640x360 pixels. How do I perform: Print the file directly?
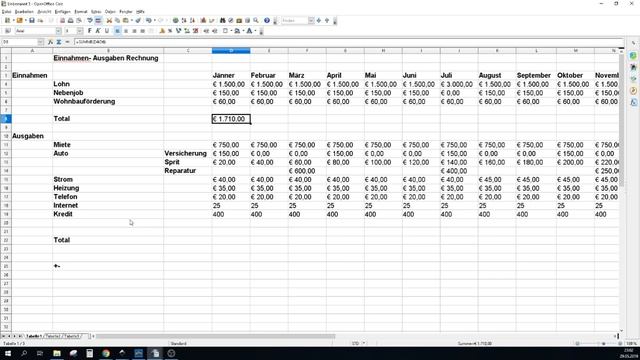click(71, 20)
